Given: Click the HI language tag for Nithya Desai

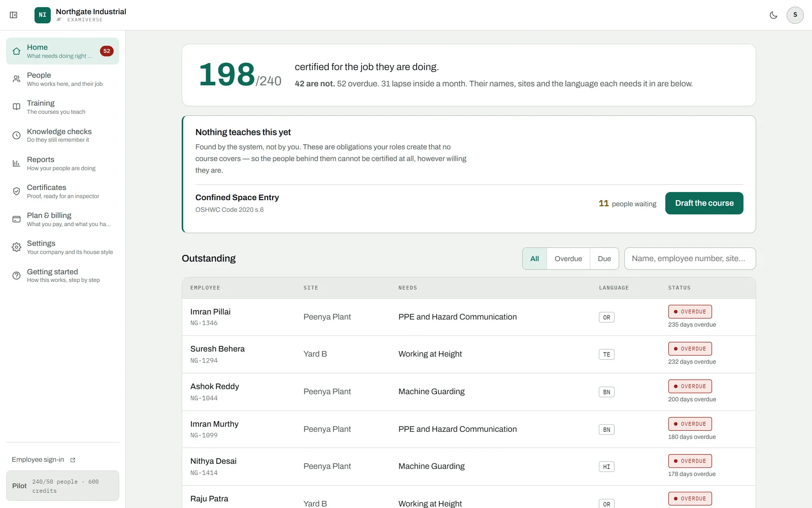Looking at the screenshot, I should click(x=606, y=467).
